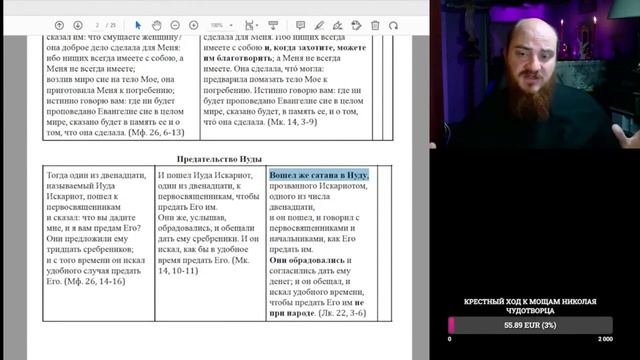Viewport: 640px width, 360px height.
Task: Click the heading 'Предательство Иуды'
Action: point(219,159)
